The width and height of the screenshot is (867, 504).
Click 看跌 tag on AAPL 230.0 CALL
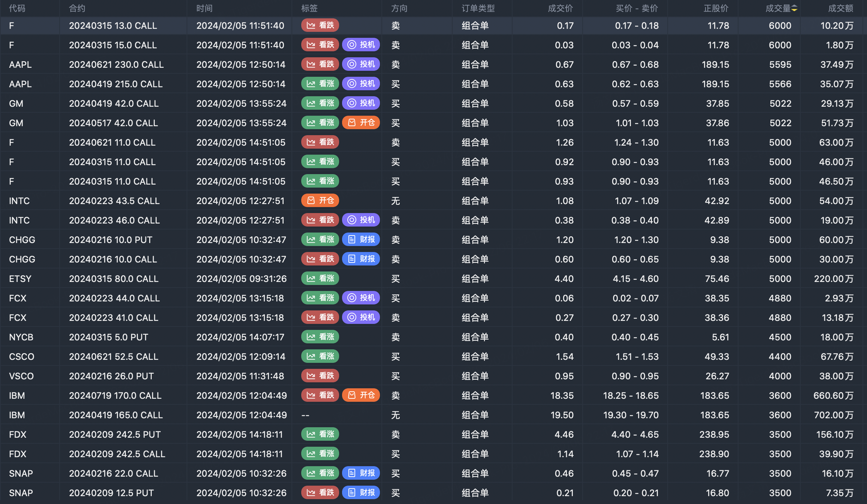[x=320, y=64]
